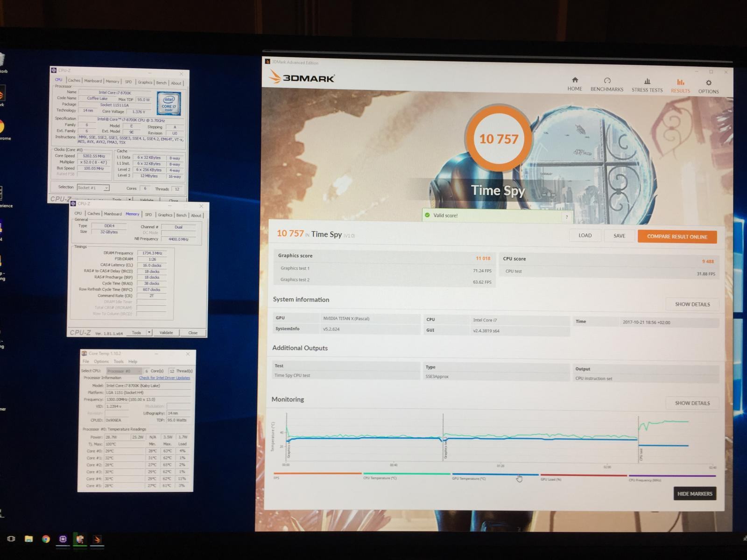
Task: Click Check for Intel Driver Updates link
Action: pyautogui.click(x=164, y=378)
